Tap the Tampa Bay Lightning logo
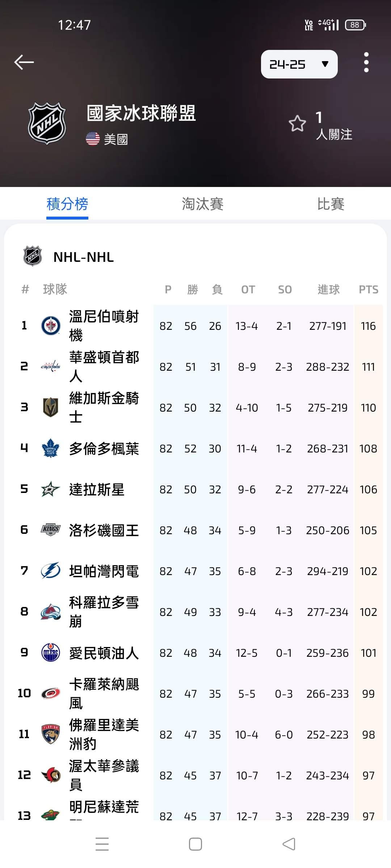Screen dimensions: 391x868 pos(51,571)
